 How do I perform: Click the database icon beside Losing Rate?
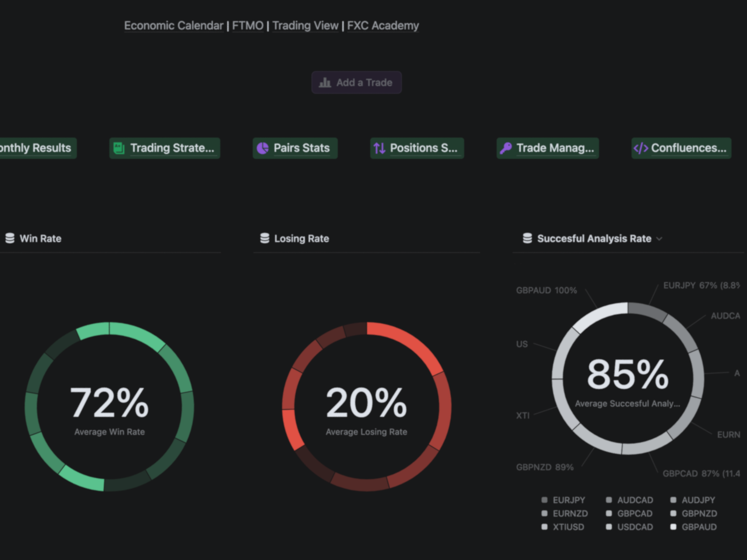265,238
